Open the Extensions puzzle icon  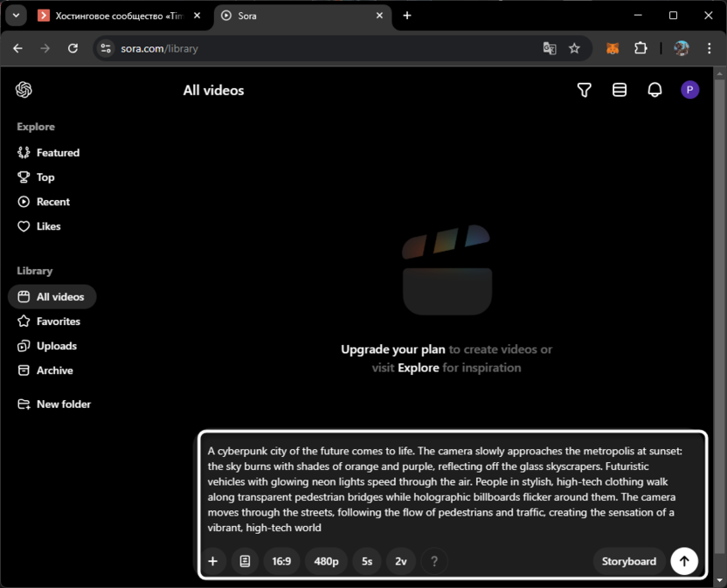640,48
